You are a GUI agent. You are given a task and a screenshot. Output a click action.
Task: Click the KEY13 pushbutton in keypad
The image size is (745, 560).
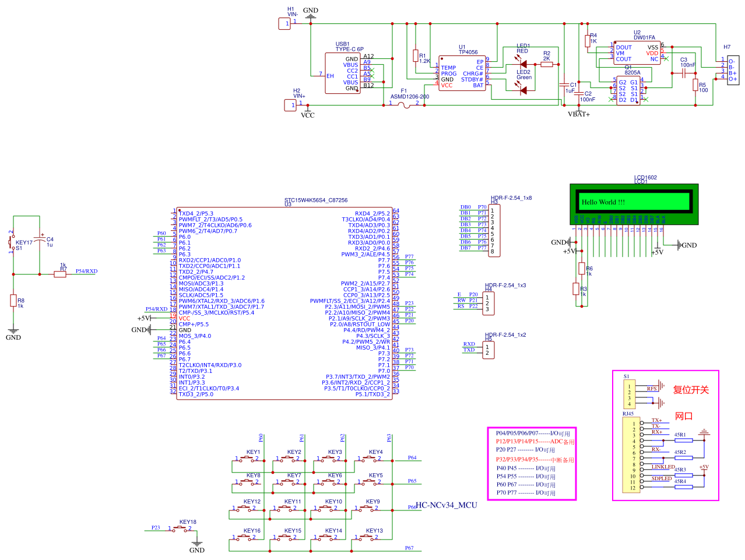coord(366,538)
